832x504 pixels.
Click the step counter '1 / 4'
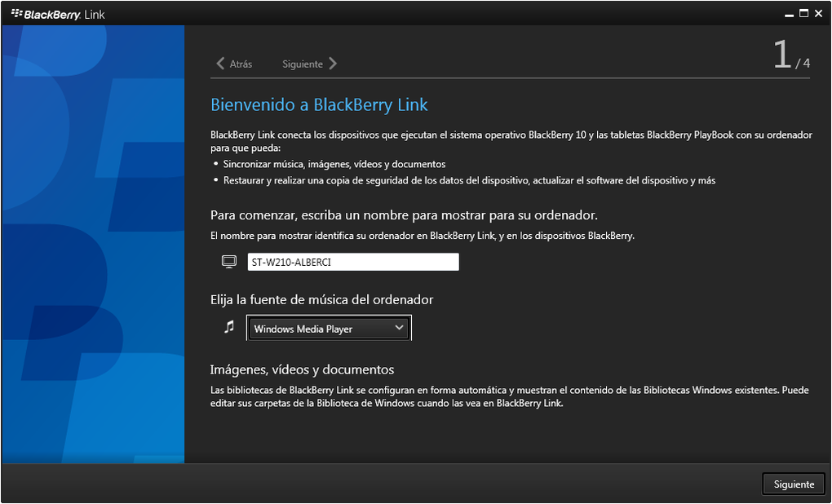791,55
